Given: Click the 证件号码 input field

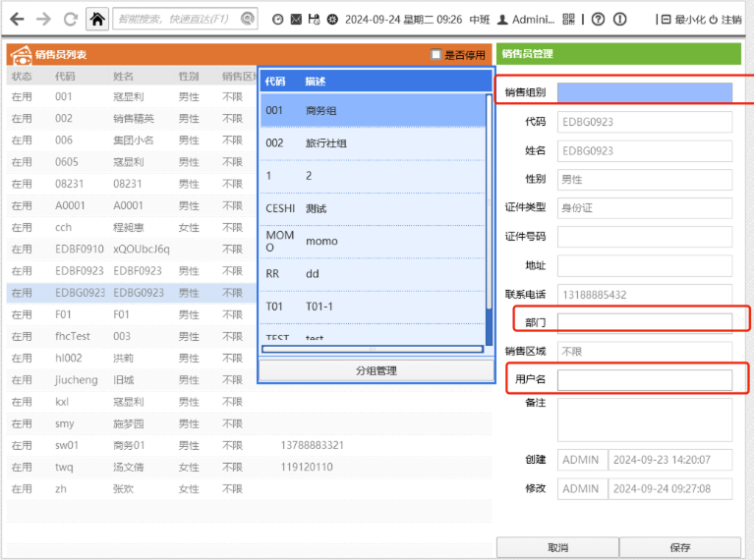Looking at the screenshot, I should (x=644, y=237).
